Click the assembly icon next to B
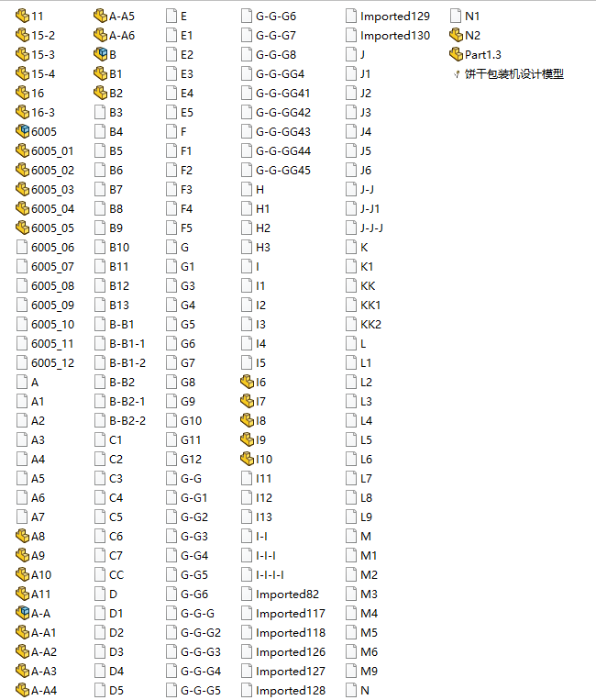 pyautogui.click(x=100, y=54)
